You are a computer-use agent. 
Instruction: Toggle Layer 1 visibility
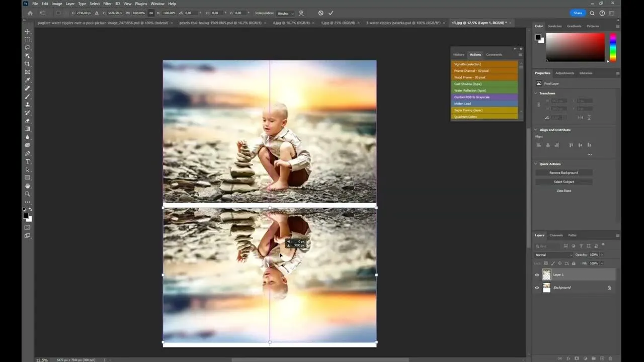(x=537, y=275)
